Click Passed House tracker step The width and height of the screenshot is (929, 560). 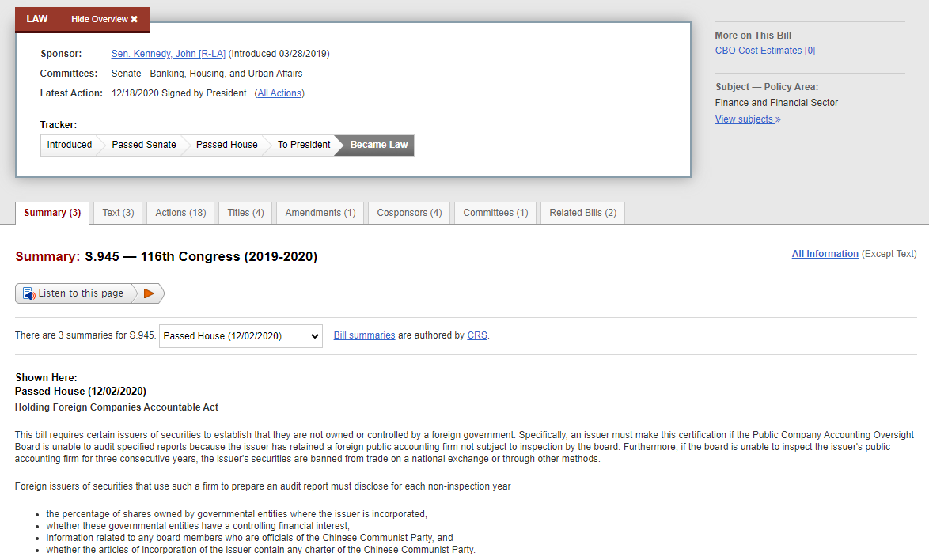tap(226, 145)
